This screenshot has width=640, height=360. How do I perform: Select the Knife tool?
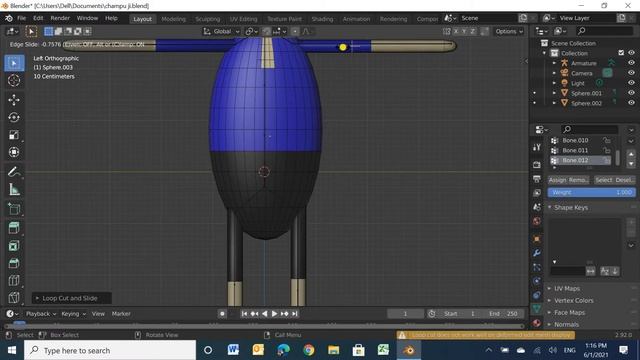(14, 298)
